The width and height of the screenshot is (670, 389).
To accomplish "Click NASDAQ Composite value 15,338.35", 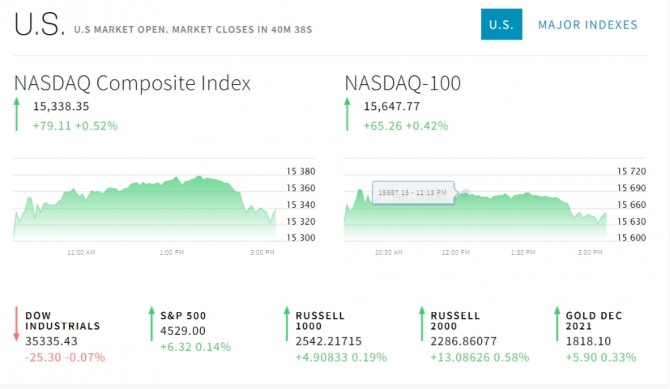I will pyautogui.click(x=61, y=106).
